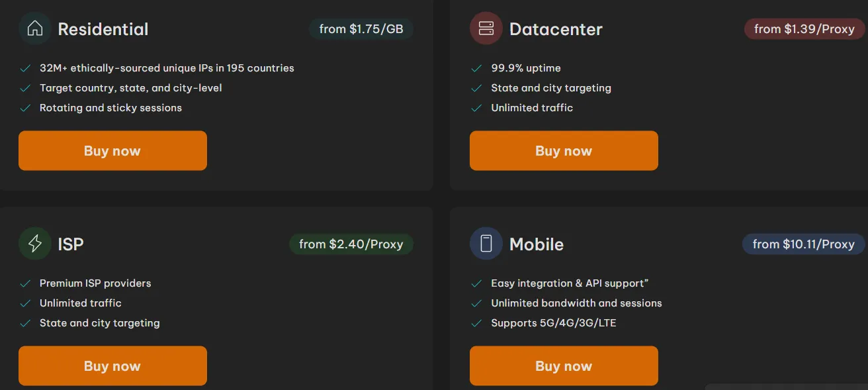Viewport: 868px width, 390px height.
Task: Click the Datacenter server icon
Action: click(x=486, y=29)
